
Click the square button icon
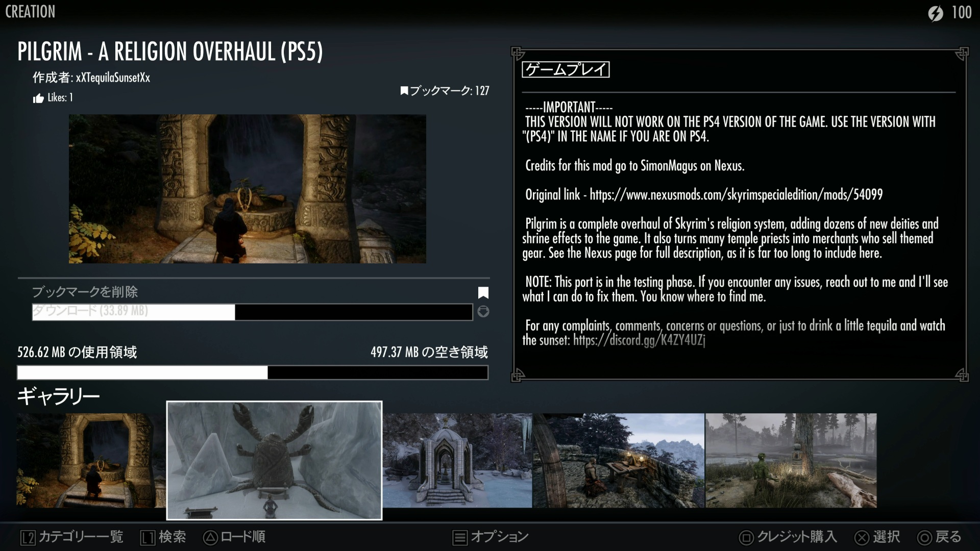click(x=746, y=537)
